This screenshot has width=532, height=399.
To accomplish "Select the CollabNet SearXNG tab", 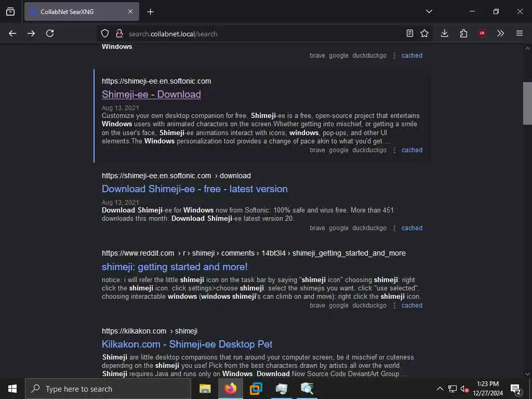I will click(x=82, y=11).
